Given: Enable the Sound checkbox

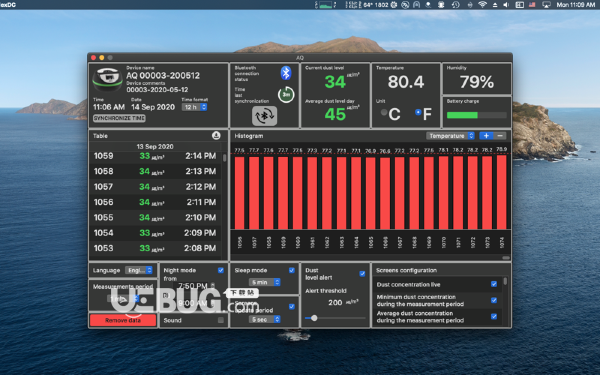Looking at the screenshot, I should 221,320.
